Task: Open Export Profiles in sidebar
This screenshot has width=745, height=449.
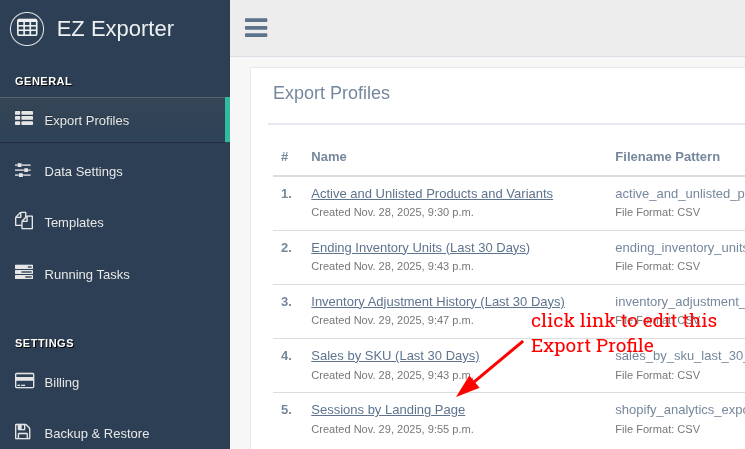Action: coord(87,120)
